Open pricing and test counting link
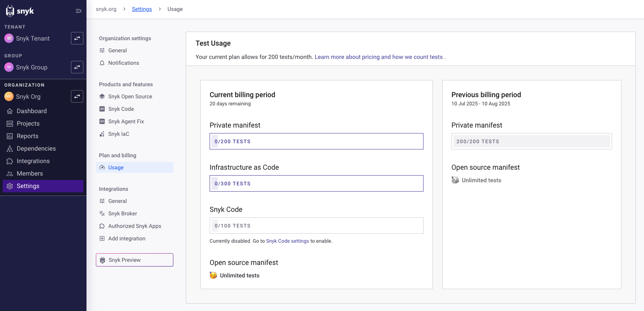644x311 pixels. coord(378,57)
